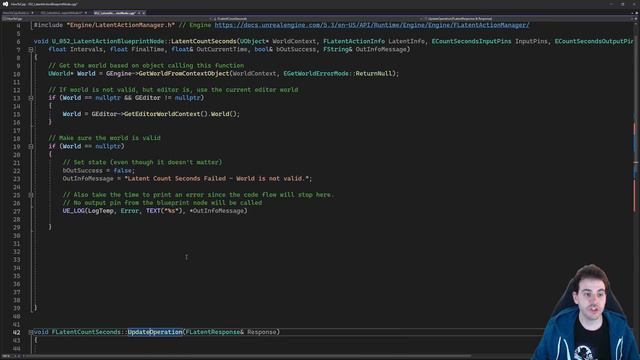Switch to the second document tab

64,13
